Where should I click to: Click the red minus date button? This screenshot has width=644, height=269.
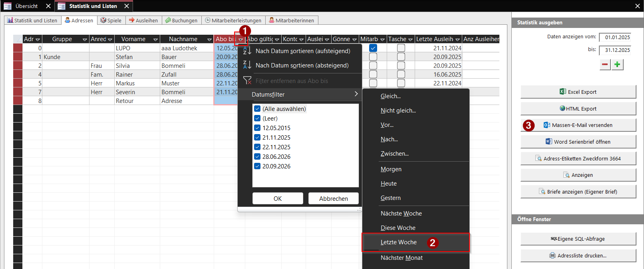point(605,65)
